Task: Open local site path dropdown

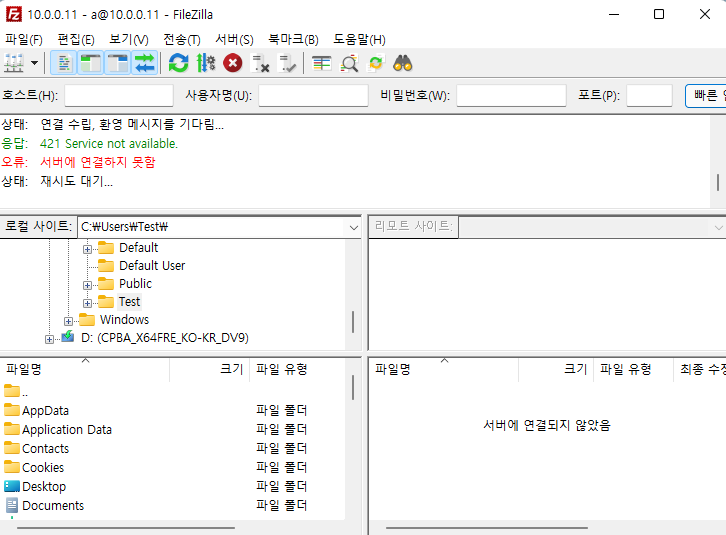Action: (x=354, y=227)
